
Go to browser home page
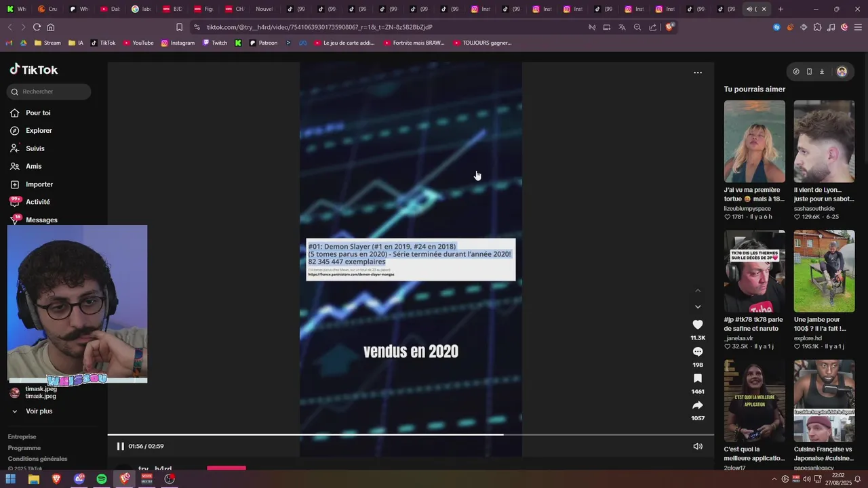(x=51, y=27)
